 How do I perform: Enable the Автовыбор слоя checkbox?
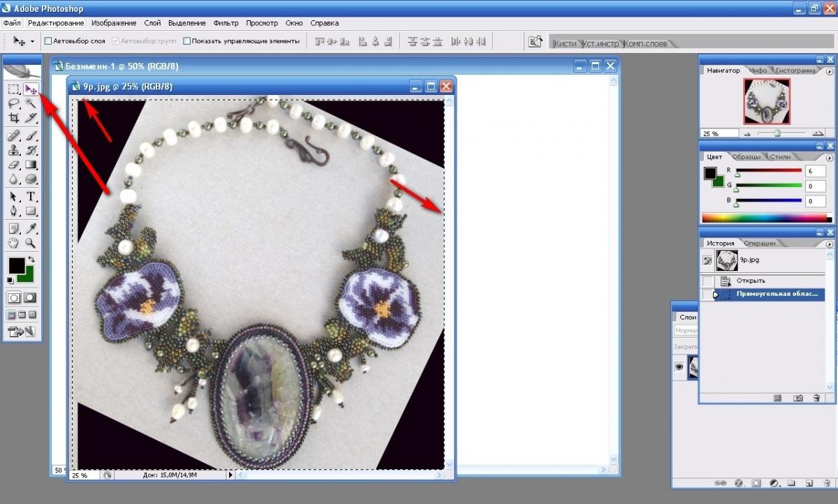[x=48, y=41]
